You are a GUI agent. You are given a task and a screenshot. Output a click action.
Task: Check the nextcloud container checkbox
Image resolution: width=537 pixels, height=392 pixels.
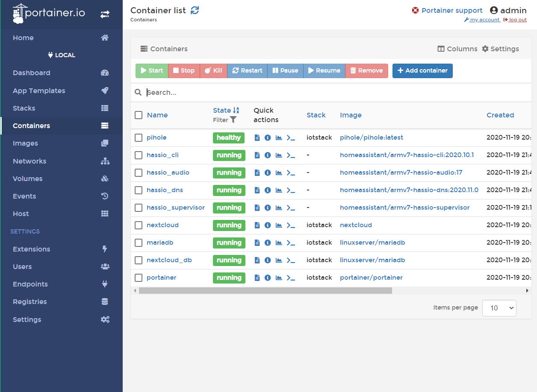point(139,225)
